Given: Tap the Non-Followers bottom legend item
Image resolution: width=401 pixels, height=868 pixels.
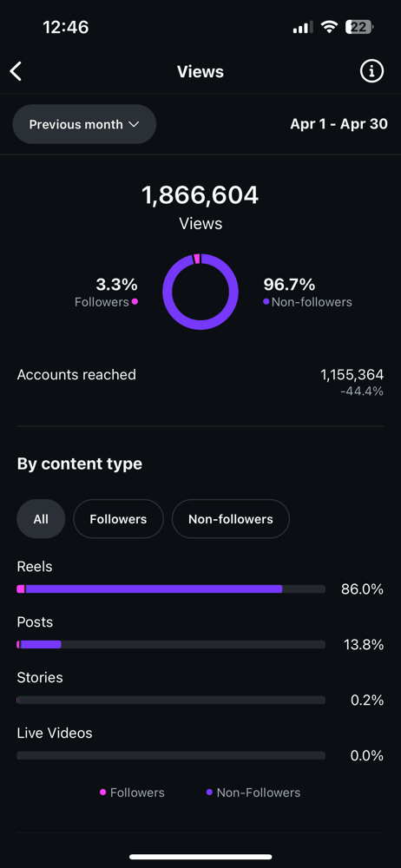Looking at the screenshot, I should point(253,792).
